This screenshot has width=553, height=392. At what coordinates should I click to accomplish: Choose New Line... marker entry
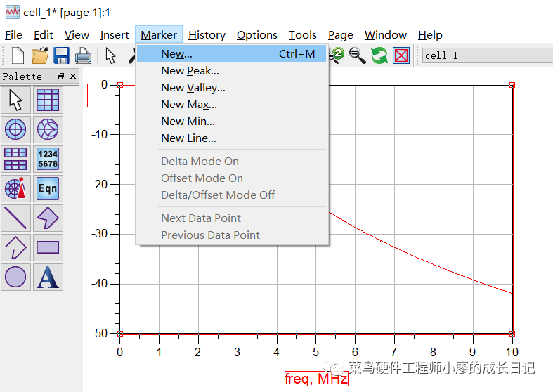click(x=232, y=138)
